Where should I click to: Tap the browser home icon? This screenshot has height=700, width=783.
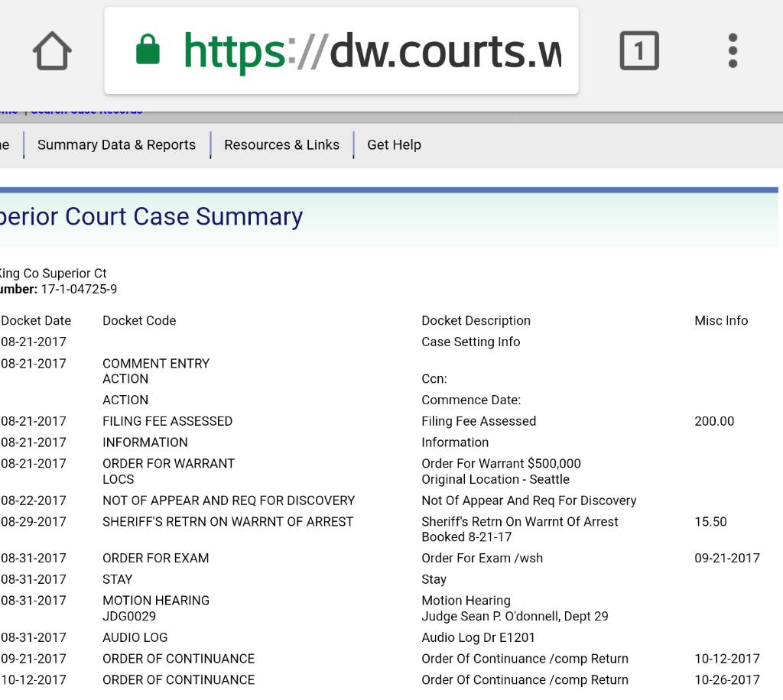point(52,52)
